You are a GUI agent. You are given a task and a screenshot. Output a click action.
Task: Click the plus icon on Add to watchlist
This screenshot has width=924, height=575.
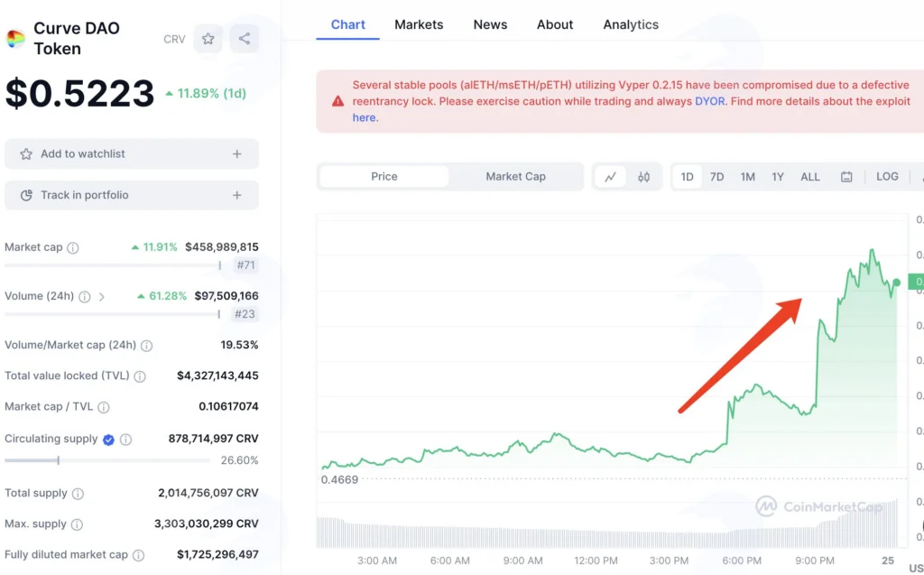point(237,154)
